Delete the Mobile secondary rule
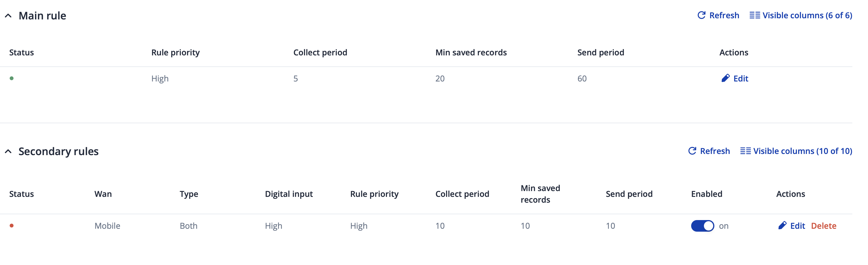Image resolution: width=868 pixels, height=265 pixels. [x=823, y=226]
